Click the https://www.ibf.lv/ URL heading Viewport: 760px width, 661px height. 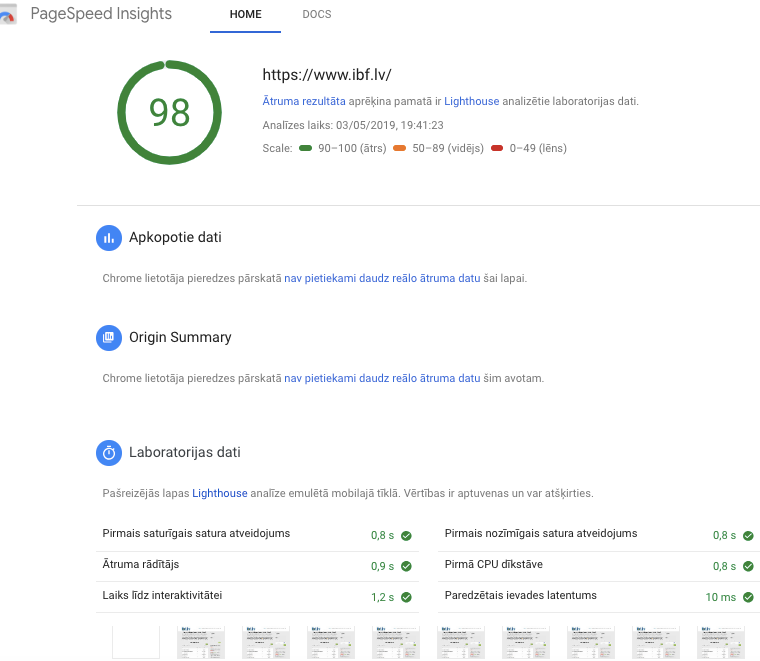[327, 75]
